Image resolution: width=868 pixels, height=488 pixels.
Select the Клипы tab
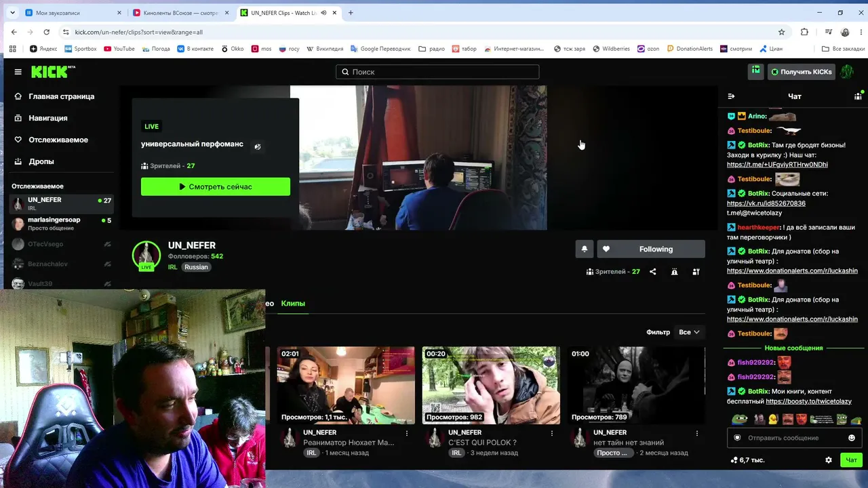pyautogui.click(x=293, y=303)
